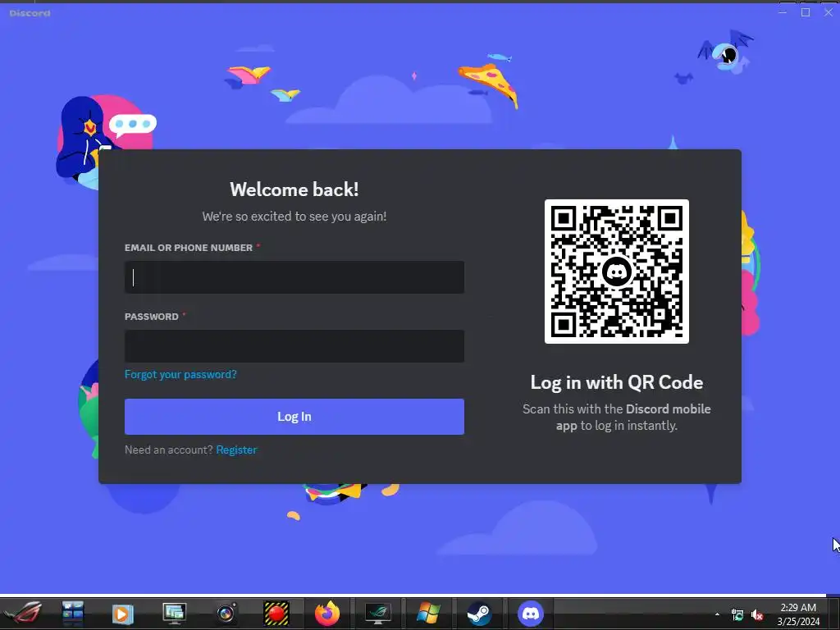The image size is (840, 630).
Task: Select the Discord taskbar icon
Action: click(x=531, y=614)
